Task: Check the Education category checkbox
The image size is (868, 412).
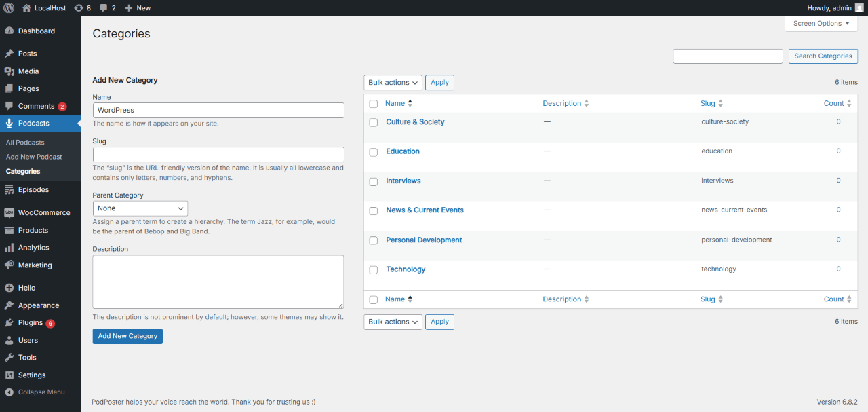Action: 373,152
